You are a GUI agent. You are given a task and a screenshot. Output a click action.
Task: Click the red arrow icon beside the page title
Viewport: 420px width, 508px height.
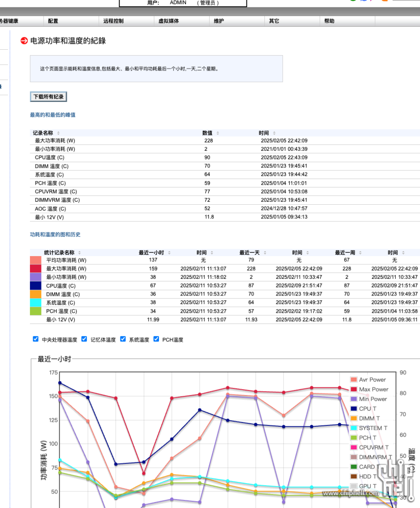click(24, 41)
